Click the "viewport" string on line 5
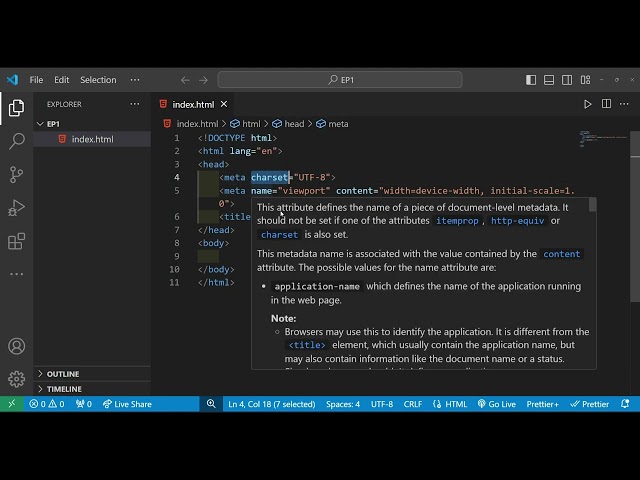 pyautogui.click(x=304, y=191)
